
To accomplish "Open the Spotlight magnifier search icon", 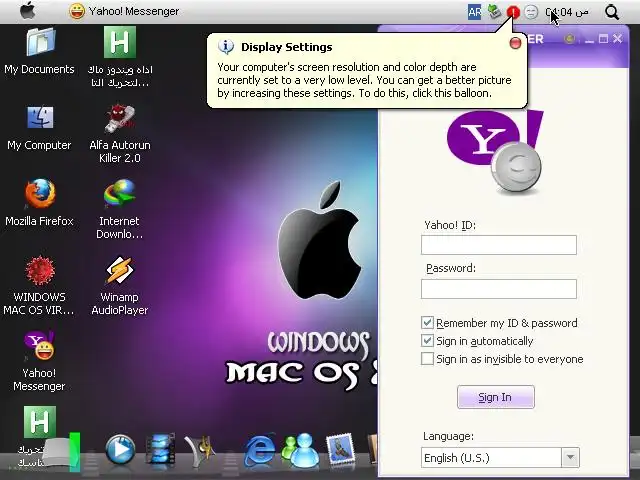I will point(612,12).
